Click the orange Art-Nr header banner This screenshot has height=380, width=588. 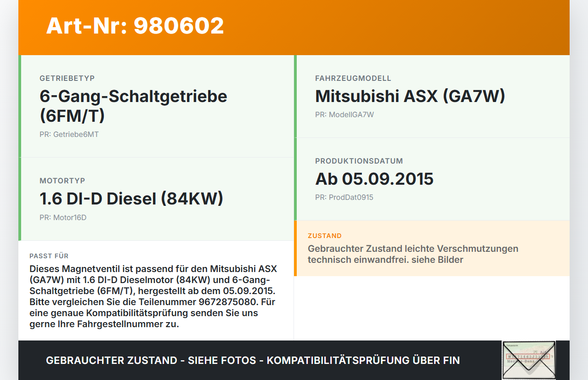coord(294,27)
